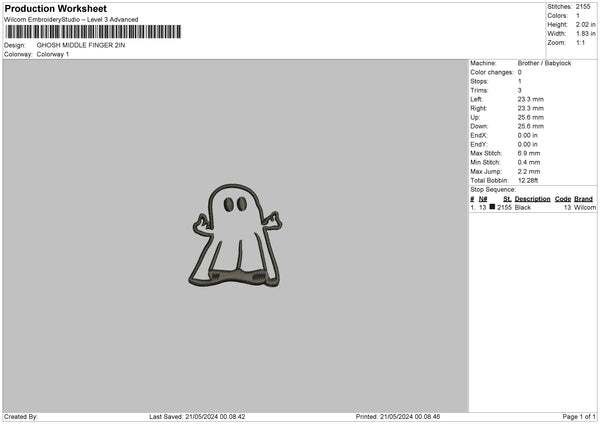Click the design name GHOSH MIDDLE FINGER 2IN
600x424 pixels.
tap(81, 45)
